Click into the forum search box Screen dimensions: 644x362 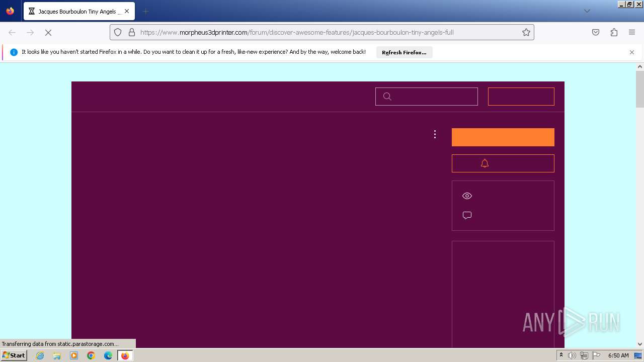427,97
